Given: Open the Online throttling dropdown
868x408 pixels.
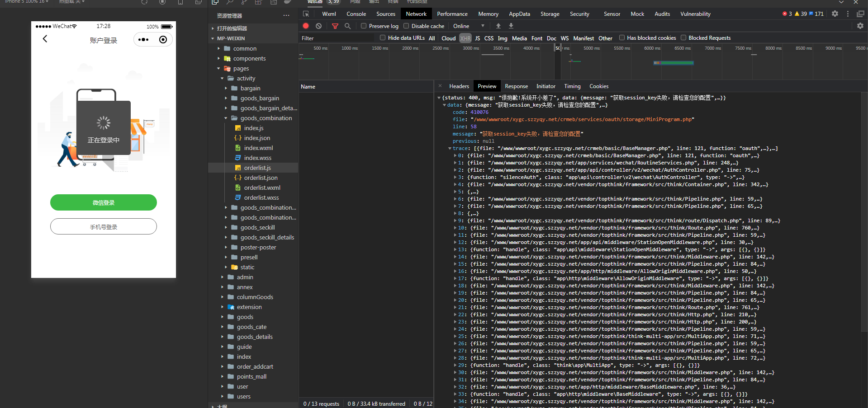Looking at the screenshot, I should click(x=469, y=26).
